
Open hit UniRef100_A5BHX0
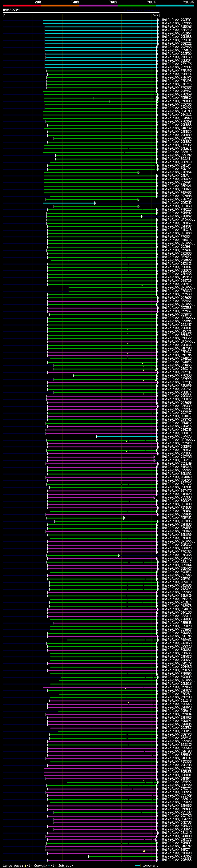pos(176,98)
